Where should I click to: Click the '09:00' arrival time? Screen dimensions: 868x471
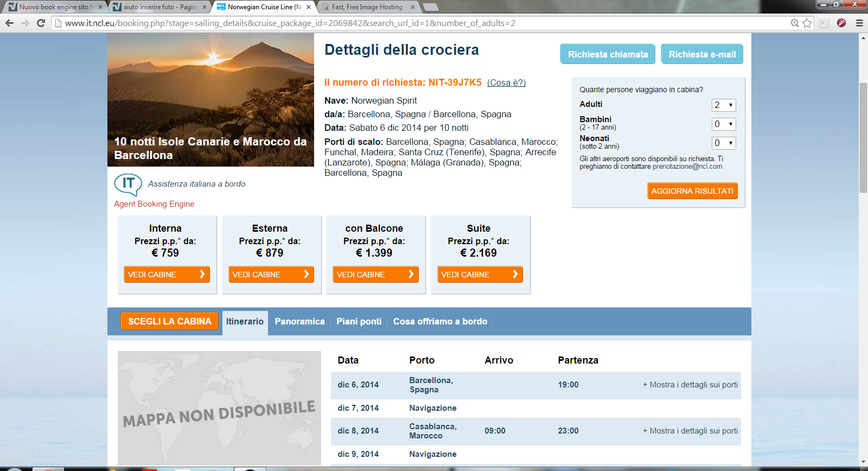(495, 431)
